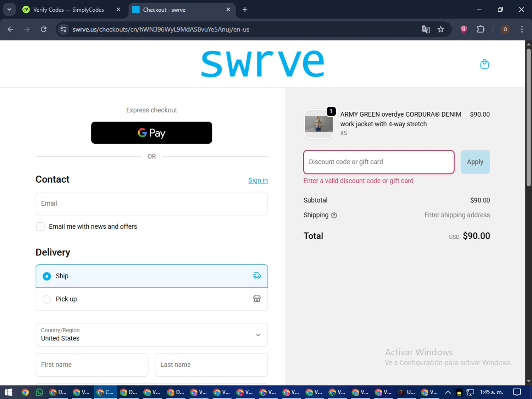Image resolution: width=532 pixels, height=399 pixels.
Task: Click 'Enter a valid discount code' error text
Action: click(358, 181)
